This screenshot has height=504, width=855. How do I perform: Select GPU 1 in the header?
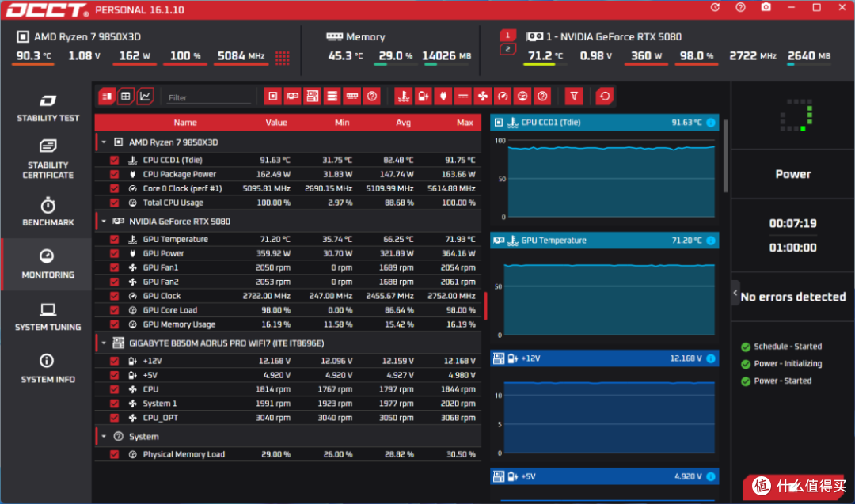(x=507, y=36)
